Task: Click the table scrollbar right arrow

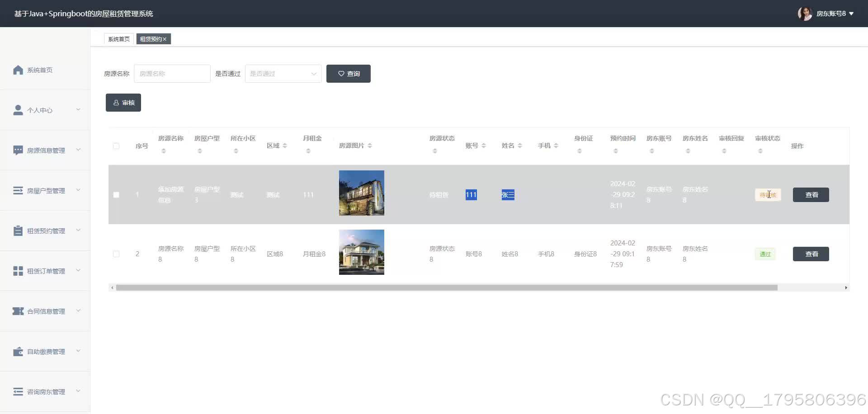Action: [x=846, y=288]
